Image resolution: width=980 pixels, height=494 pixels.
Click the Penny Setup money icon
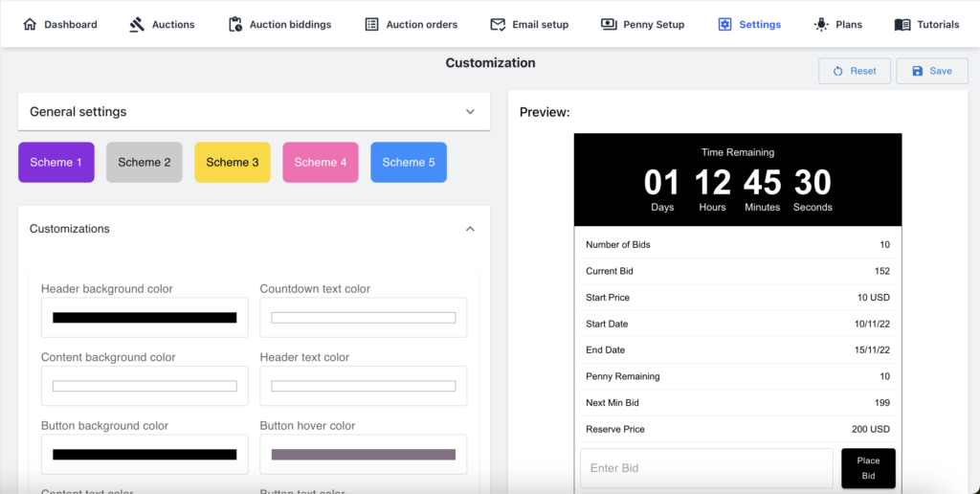pos(609,24)
